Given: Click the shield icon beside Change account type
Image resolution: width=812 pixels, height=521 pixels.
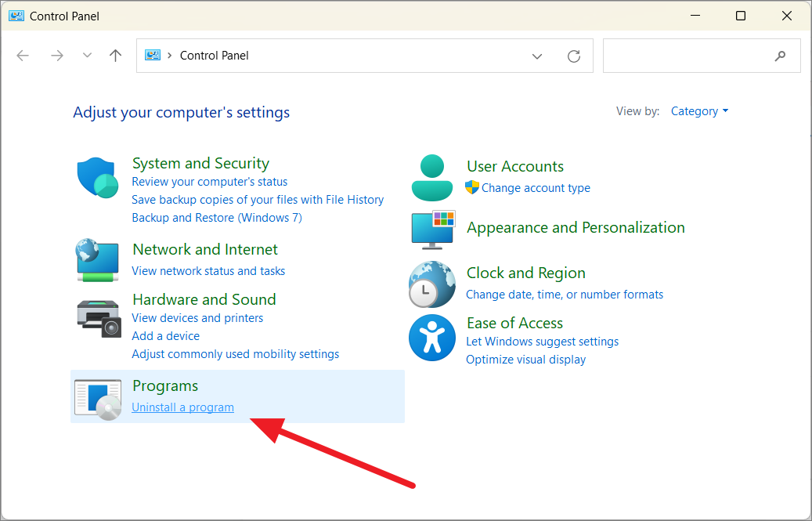Looking at the screenshot, I should [471, 187].
